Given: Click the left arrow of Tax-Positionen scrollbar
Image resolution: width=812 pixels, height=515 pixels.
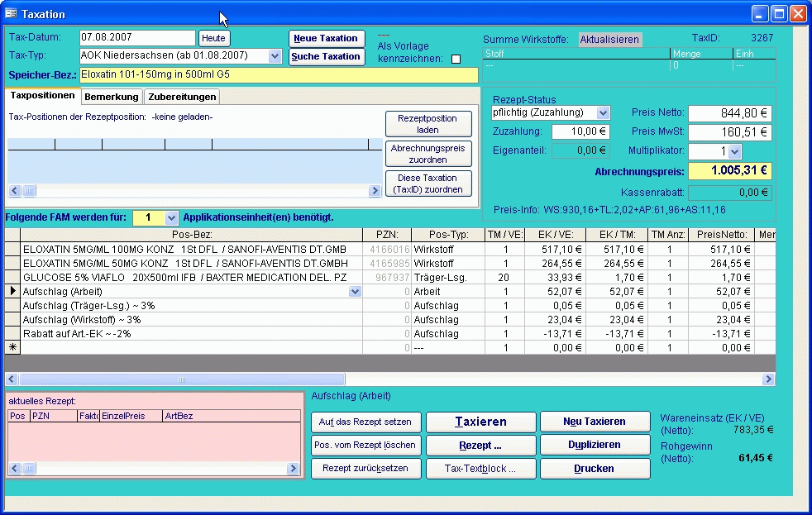Looking at the screenshot, I should [x=15, y=190].
